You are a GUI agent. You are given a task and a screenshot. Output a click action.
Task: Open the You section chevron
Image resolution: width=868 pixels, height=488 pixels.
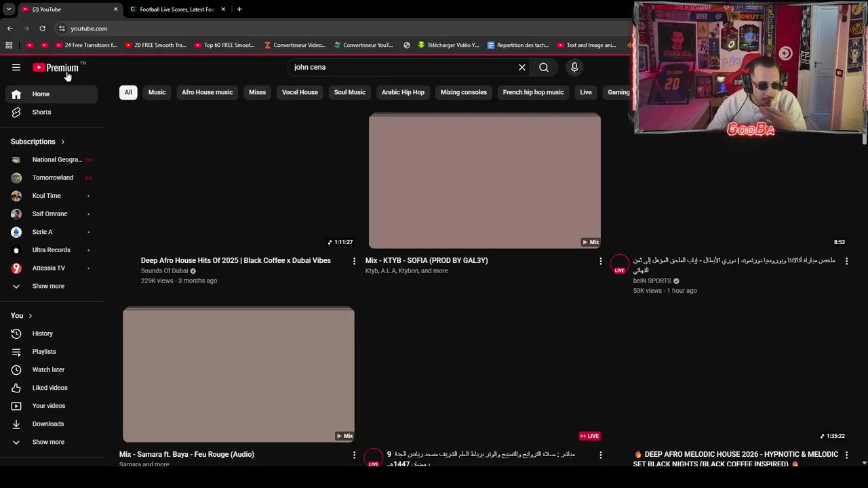click(x=30, y=316)
